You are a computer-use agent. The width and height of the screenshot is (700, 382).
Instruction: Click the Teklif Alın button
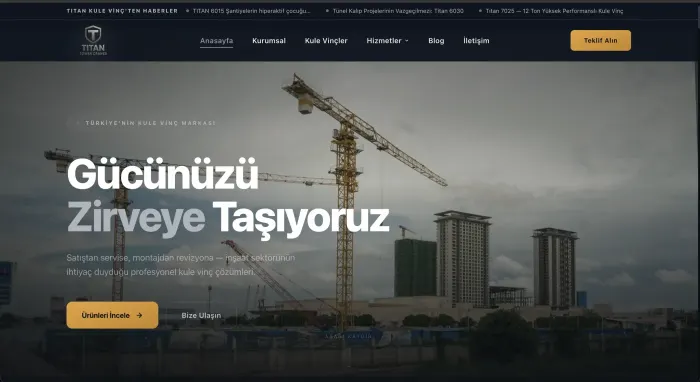point(600,40)
